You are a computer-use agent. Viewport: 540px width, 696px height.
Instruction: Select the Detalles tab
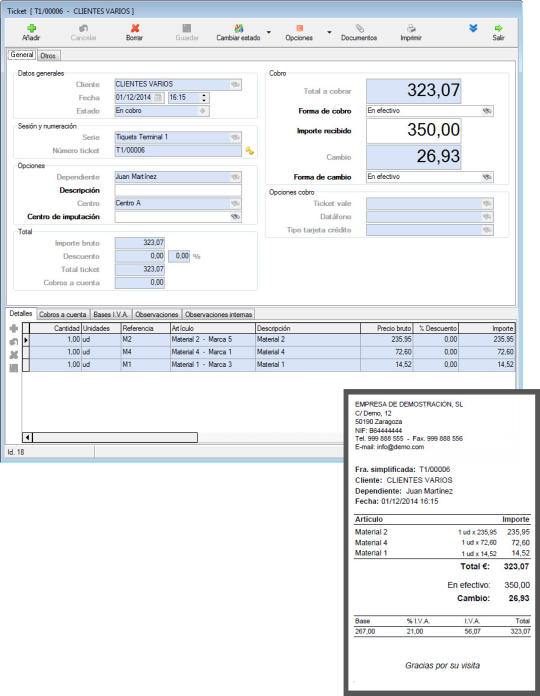(x=21, y=313)
